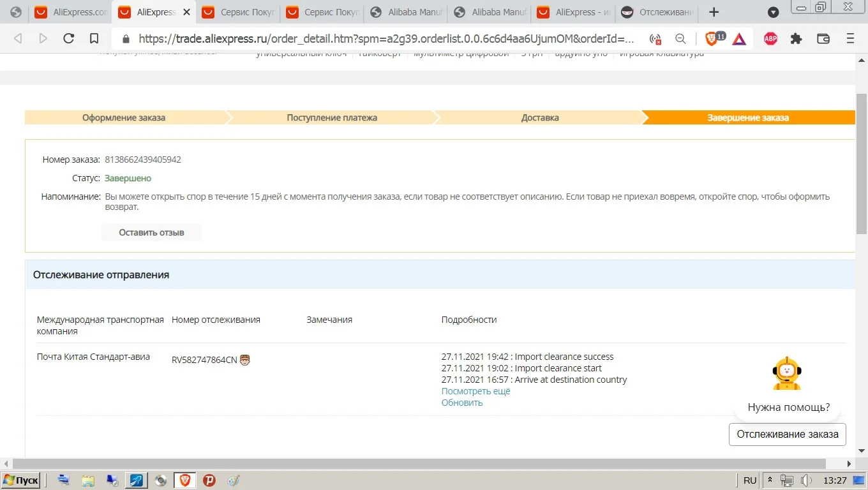Click the address bar URL field
The width and height of the screenshot is (868, 490).
pos(386,39)
